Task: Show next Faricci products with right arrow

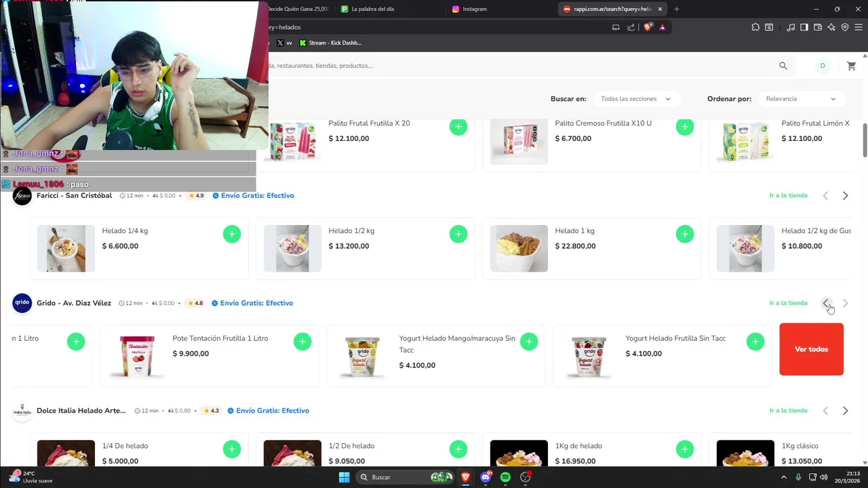Action: point(845,196)
